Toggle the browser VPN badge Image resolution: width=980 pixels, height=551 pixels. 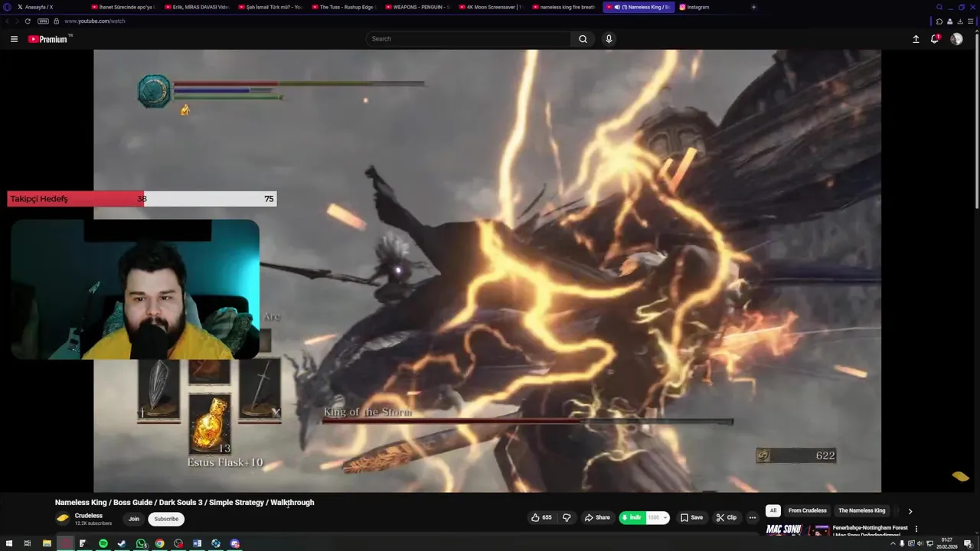coord(43,21)
